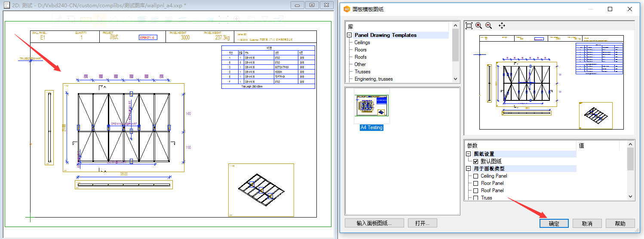Enable the Floor Panel checkbox
This screenshot has width=644, height=239.
[x=476, y=183]
